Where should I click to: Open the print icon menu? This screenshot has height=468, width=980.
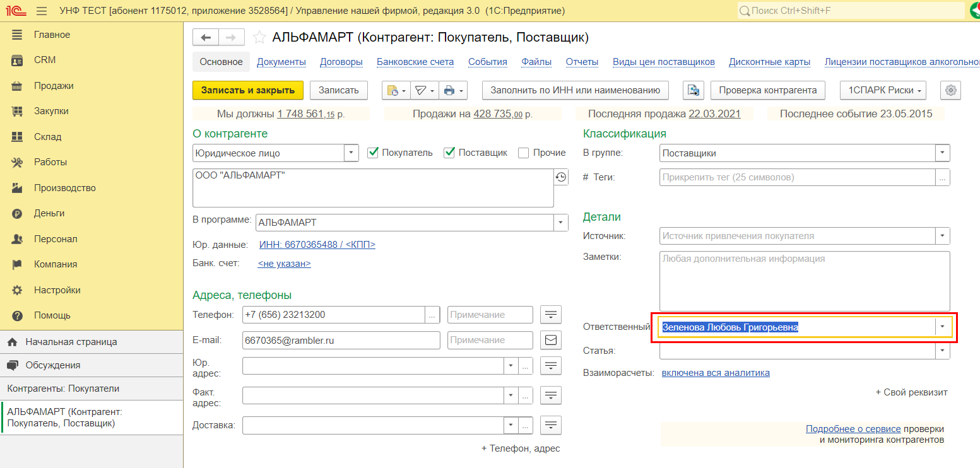click(x=454, y=91)
